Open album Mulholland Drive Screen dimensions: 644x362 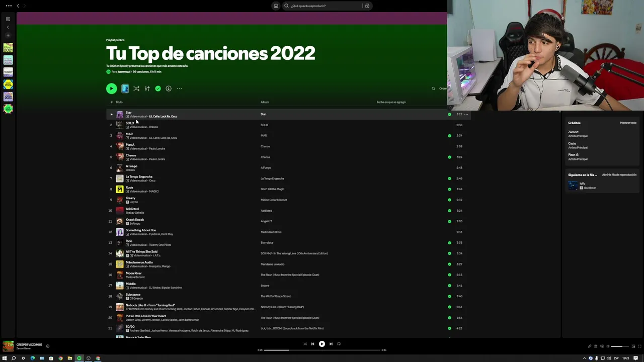[271, 232]
